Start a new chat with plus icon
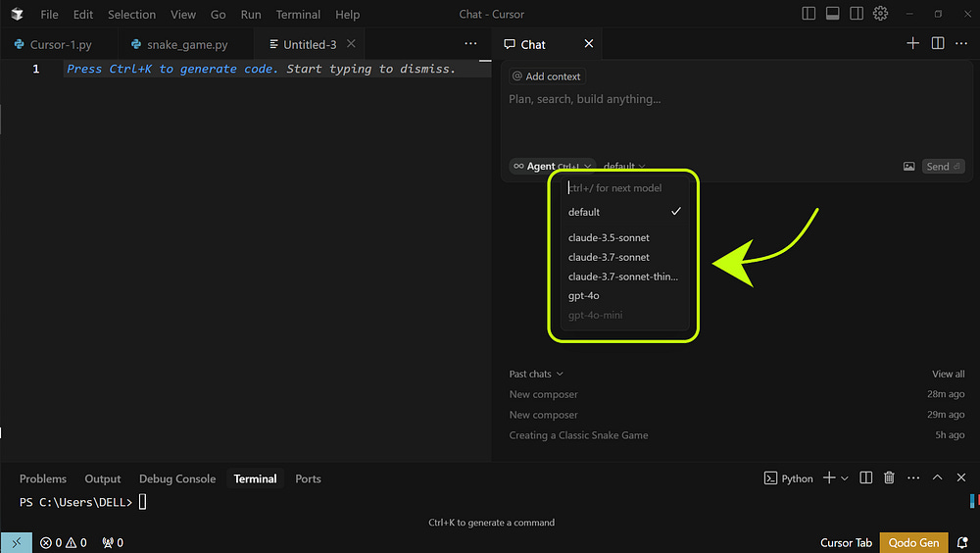The image size is (980, 553). (912, 43)
